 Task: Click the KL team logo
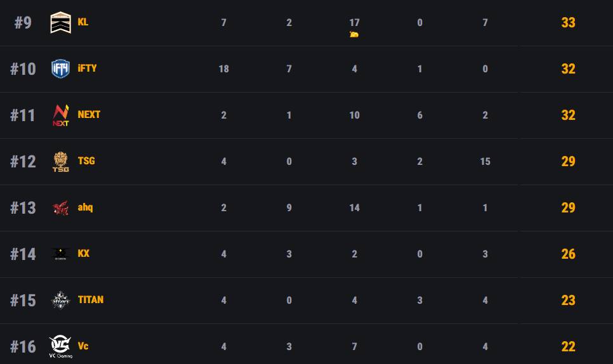60,23
